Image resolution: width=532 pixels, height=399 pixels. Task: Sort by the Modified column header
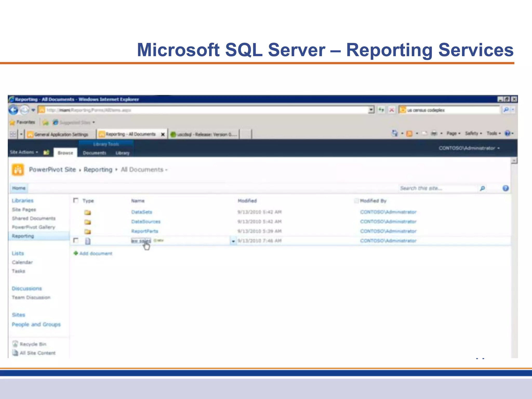[247, 201]
